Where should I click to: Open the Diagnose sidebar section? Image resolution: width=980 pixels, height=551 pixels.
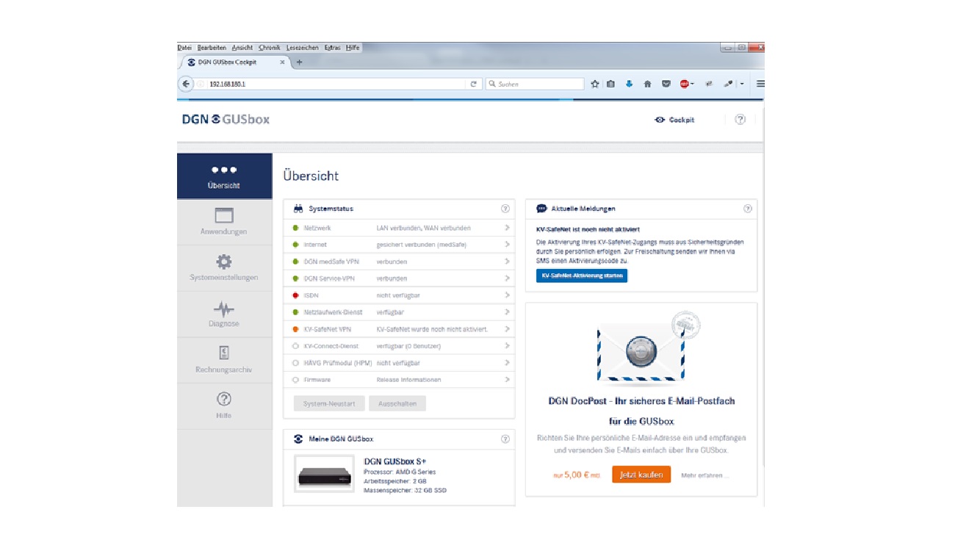224,314
